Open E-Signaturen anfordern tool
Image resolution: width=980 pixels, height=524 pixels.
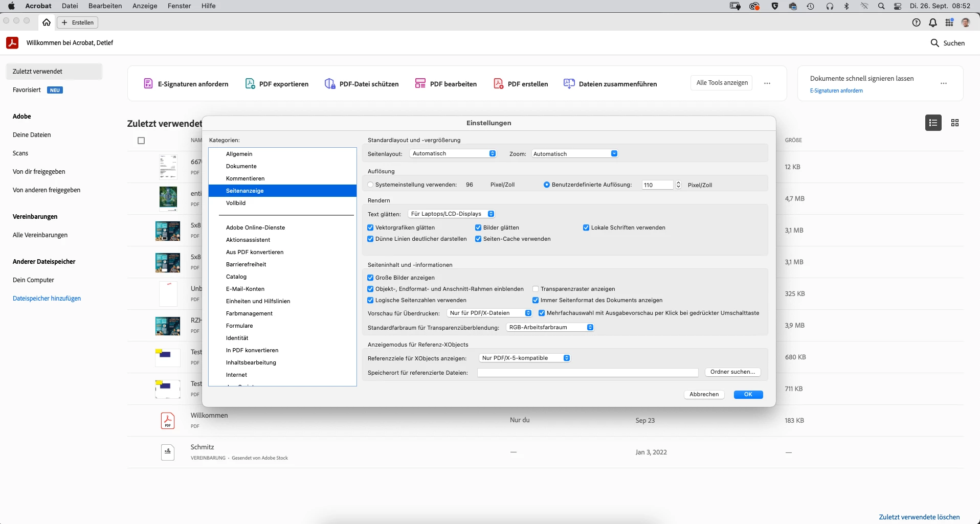(186, 83)
